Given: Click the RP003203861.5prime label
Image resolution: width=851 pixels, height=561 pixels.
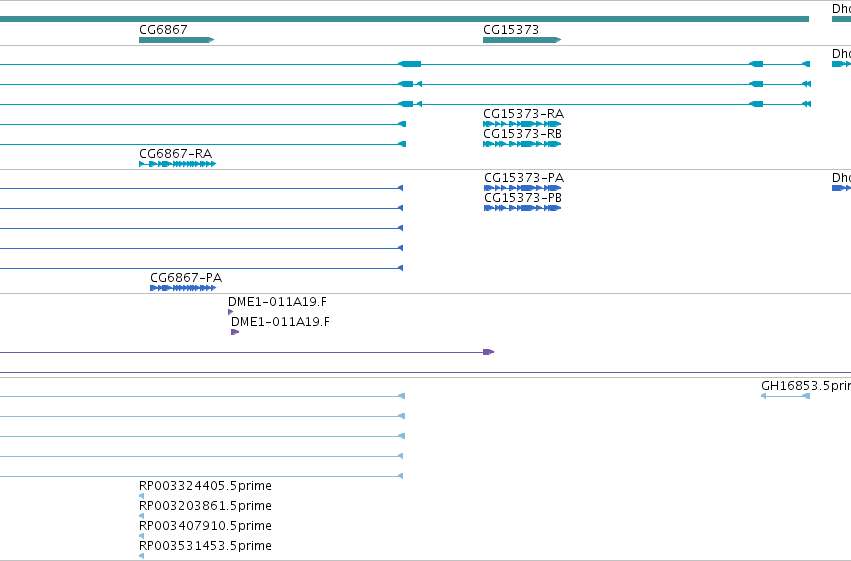Looking at the screenshot, I should (205, 506).
